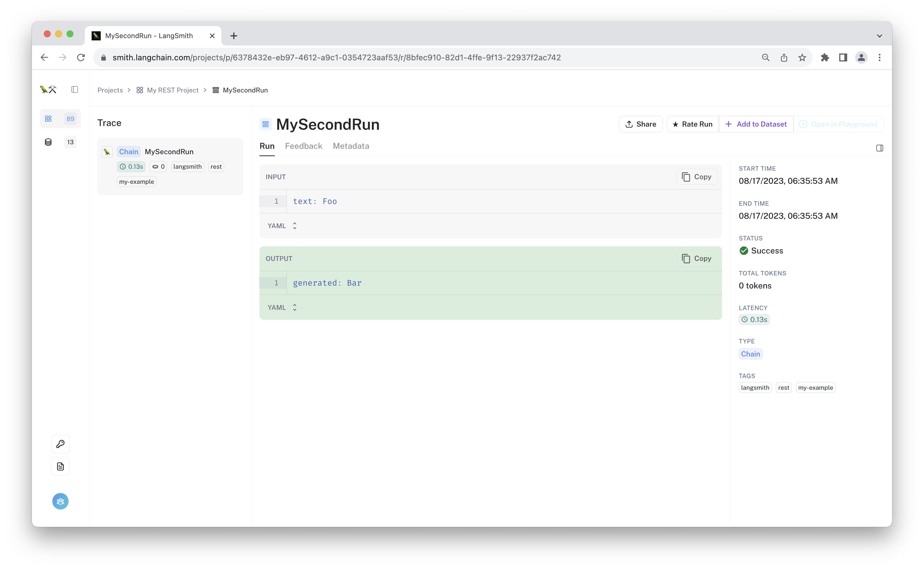The height and width of the screenshot is (569, 924).
Task: Click the browser zoom magnifier icon
Action: point(766,57)
